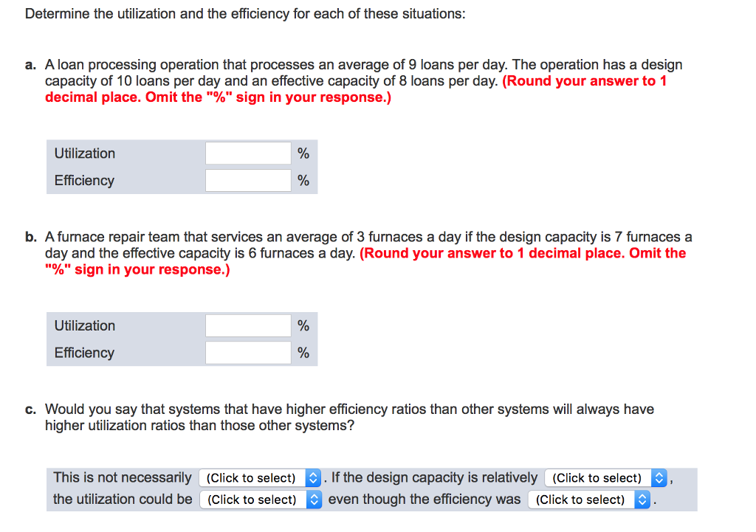Click the Efficiency input field in part b

pyautogui.click(x=247, y=353)
